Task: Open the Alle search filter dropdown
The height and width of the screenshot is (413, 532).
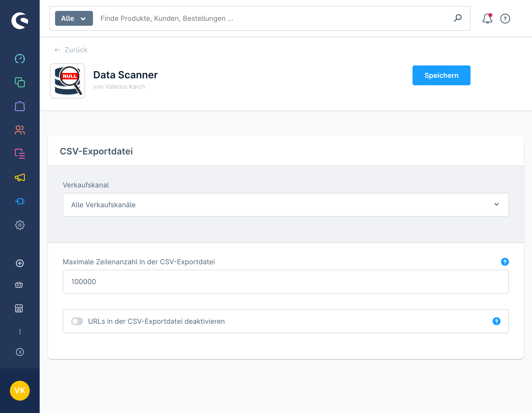Action: (x=74, y=18)
